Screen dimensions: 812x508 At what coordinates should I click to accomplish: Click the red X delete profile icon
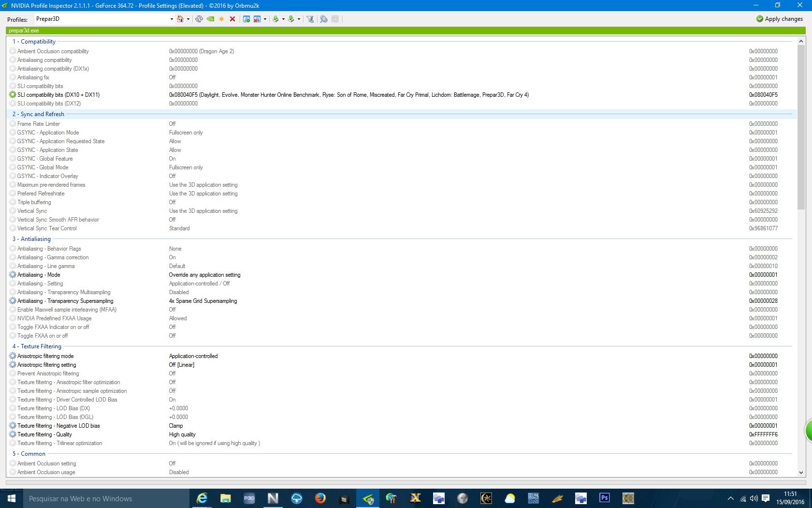[232, 19]
